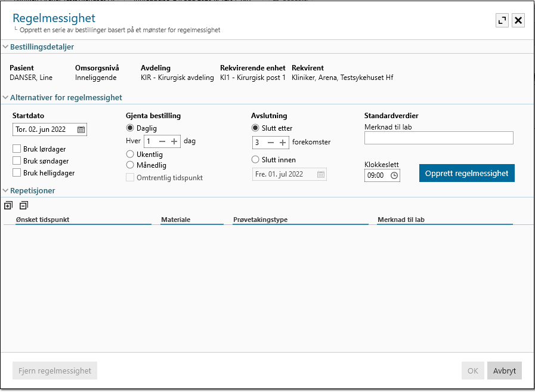Image resolution: width=535 pixels, height=392 pixels.
Task: Enable the 'Bruk lørdager' checkbox
Action: 17,149
